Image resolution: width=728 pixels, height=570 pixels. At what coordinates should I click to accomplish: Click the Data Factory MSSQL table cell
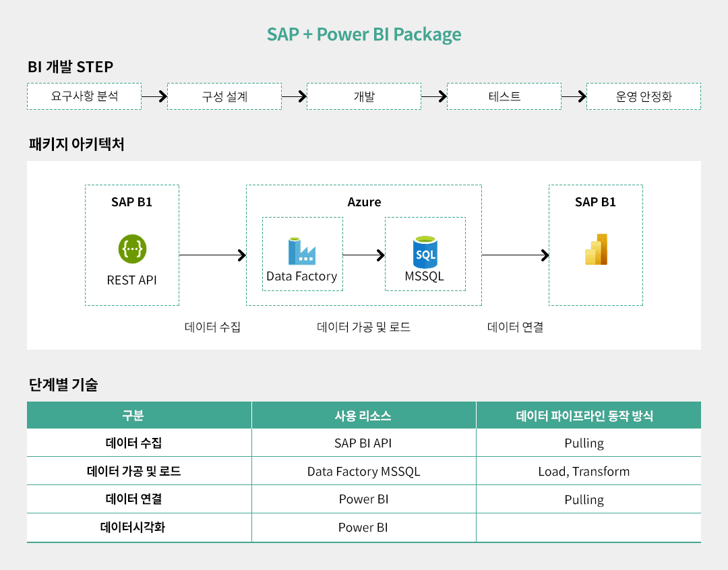(x=363, y=472)
